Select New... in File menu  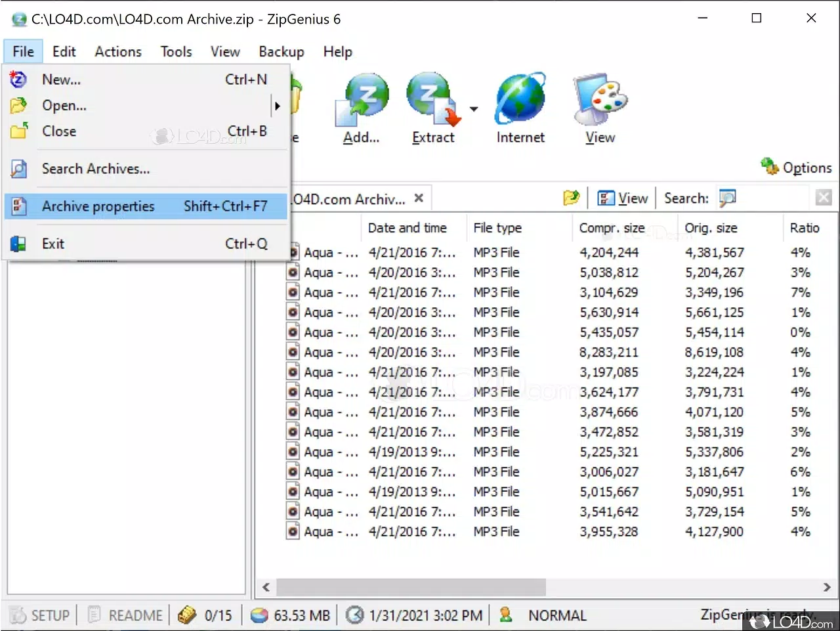[146, 79]
